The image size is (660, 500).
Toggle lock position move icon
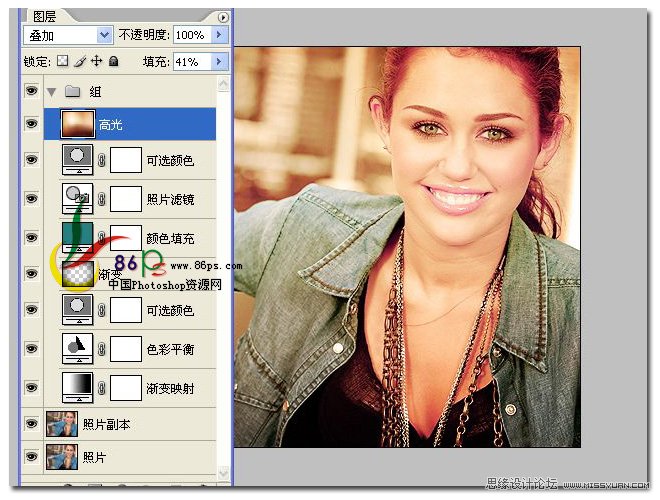(96, 61)
